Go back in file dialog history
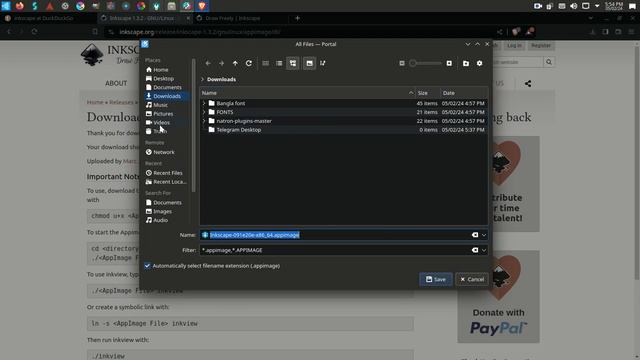This screenshot has height=360, width=640. point(208,63)
